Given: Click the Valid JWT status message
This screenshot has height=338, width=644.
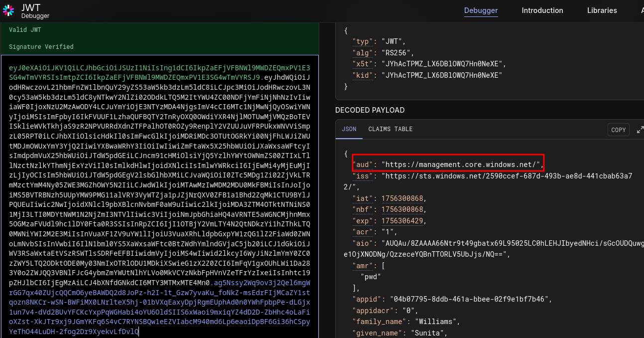Looking at the screenshot, I should pyautogui.click(x=25, y=30).
